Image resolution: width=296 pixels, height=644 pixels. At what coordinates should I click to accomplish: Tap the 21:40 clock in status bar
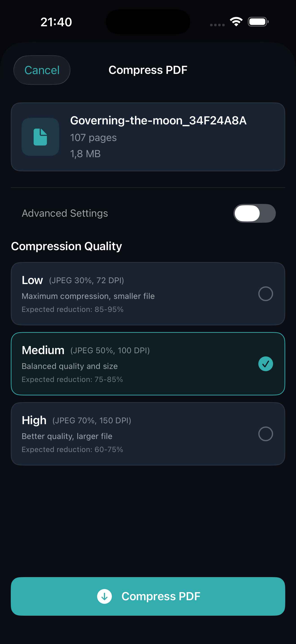coord(56,22)
